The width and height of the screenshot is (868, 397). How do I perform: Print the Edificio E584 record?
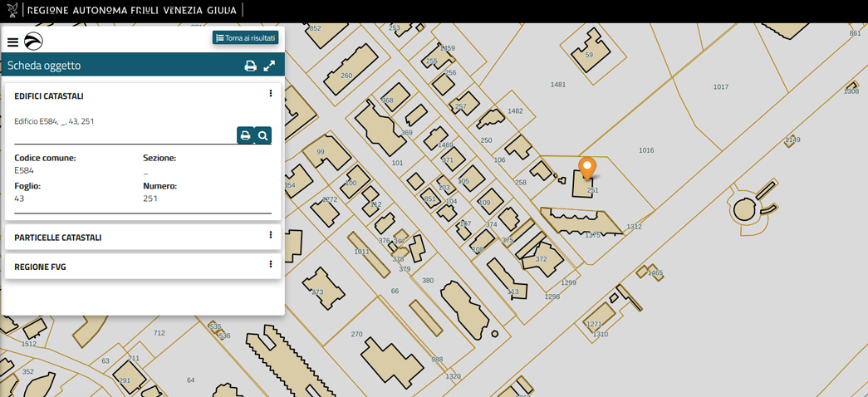point(245,135)
